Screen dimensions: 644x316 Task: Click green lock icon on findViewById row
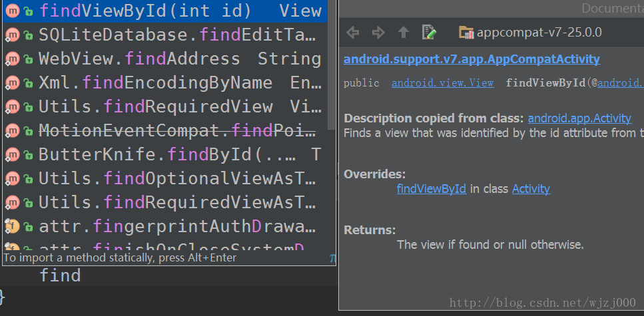[x=28, y=11]
